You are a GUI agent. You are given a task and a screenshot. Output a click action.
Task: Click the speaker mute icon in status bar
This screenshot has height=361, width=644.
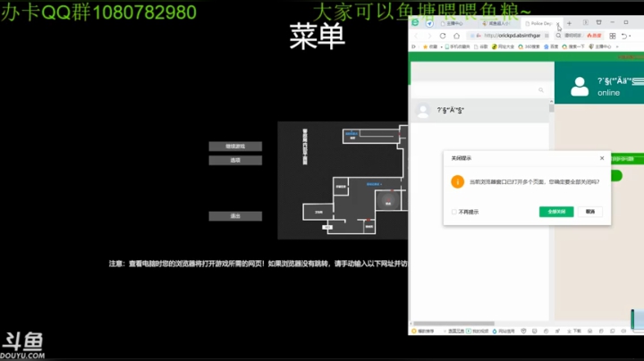click(x=623, y=331)
